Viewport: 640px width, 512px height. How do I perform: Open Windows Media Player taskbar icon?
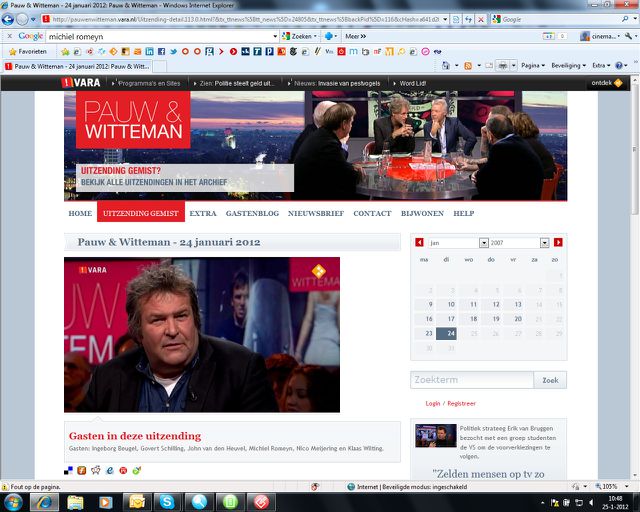[x=105, y=502]
